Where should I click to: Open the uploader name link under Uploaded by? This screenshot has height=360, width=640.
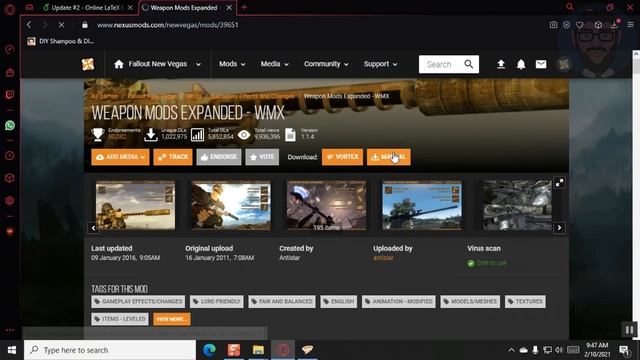(x=383, y=258)
